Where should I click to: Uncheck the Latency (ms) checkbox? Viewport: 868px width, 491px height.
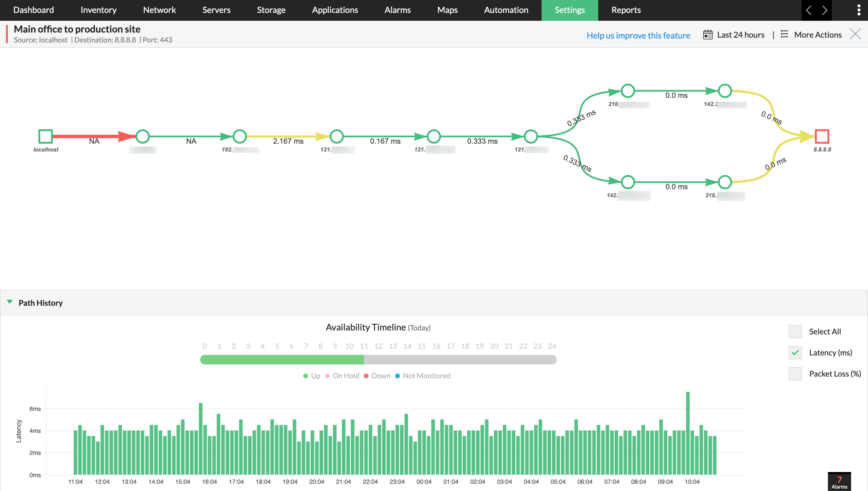pos(795,353)
